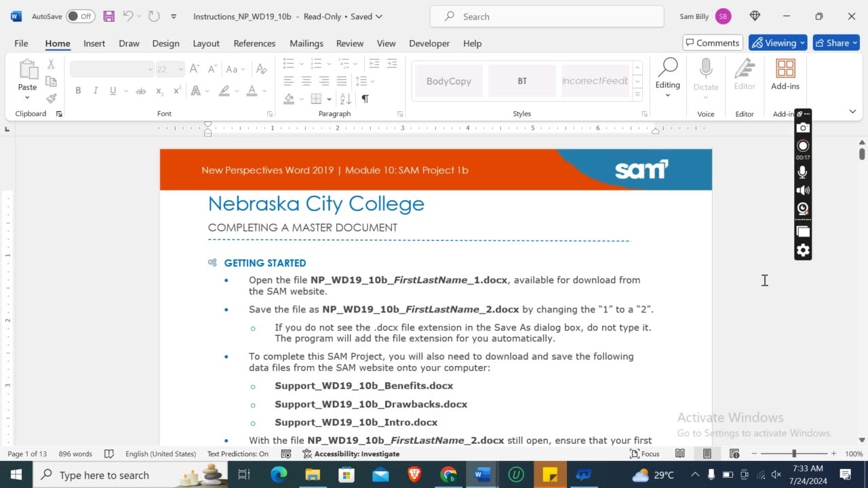Click the Increase Indent icon

391,64
